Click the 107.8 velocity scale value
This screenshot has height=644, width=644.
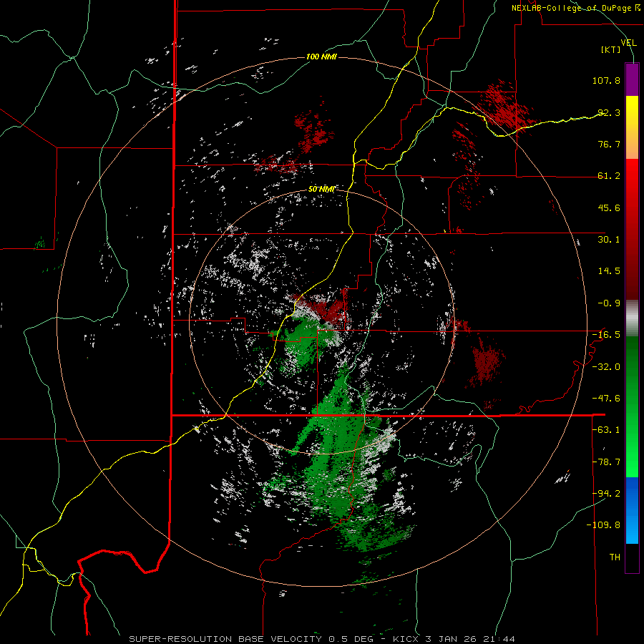(606, 80)
